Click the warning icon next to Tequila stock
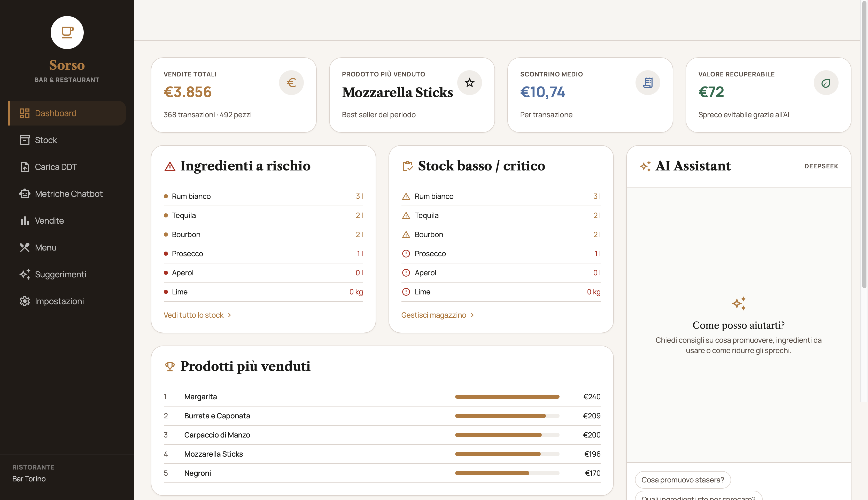The width and height of the screenshot is (868, 500). tap(406, 215)
